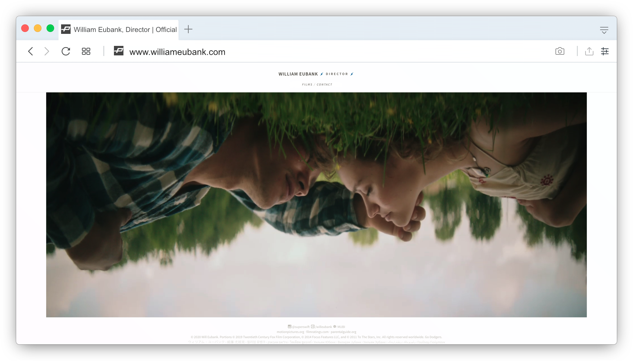This screenshot has width=633, height=364.
Task: Click the Instagram icon in footer
Action: pos(290,327)
